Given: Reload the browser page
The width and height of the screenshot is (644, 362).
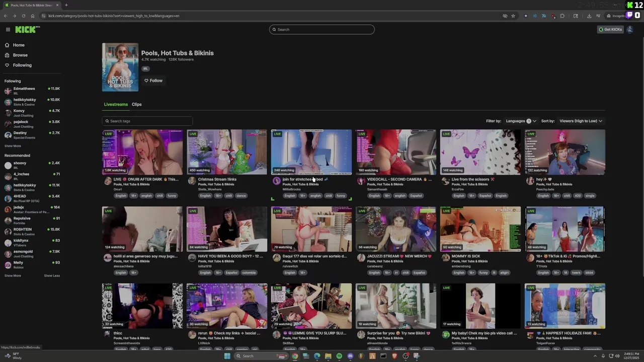Looking at the screenshot, I should coord(23,16).
